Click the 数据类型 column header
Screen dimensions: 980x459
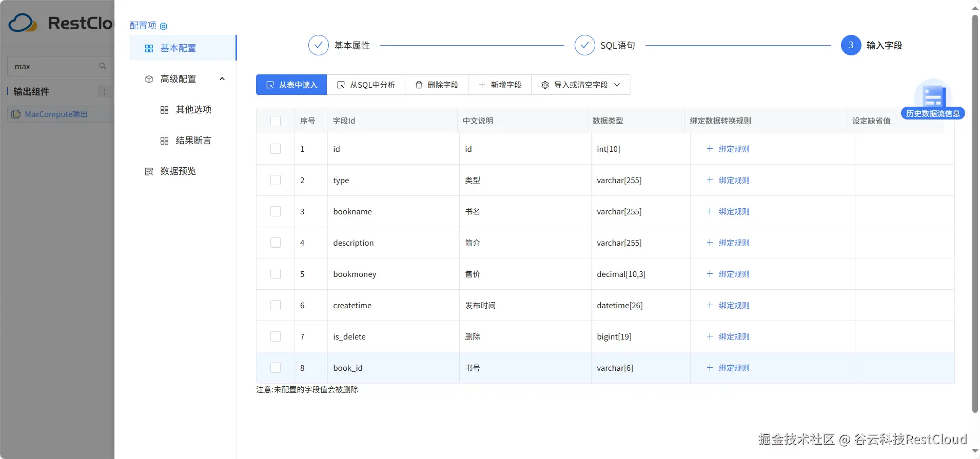(636, 121)
